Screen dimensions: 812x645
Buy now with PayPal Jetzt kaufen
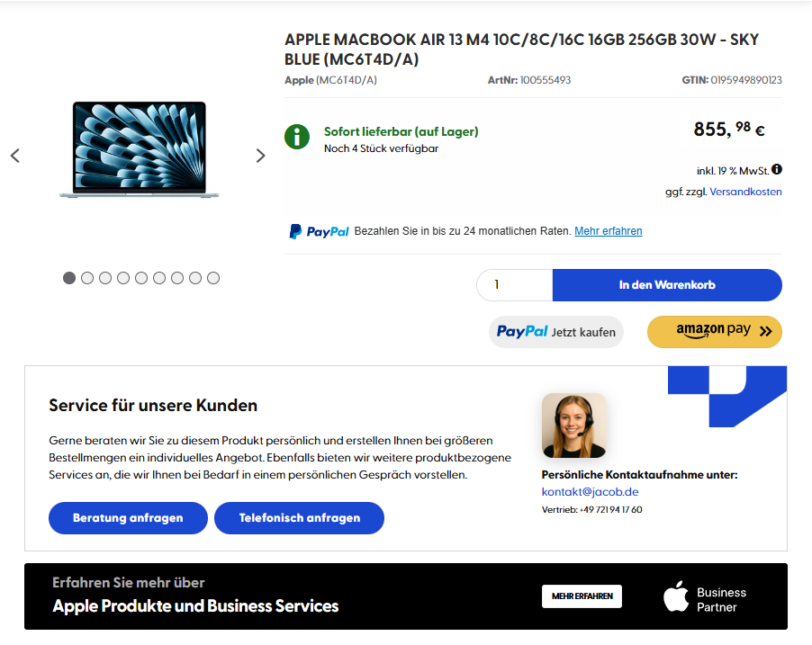pos(556,332)
